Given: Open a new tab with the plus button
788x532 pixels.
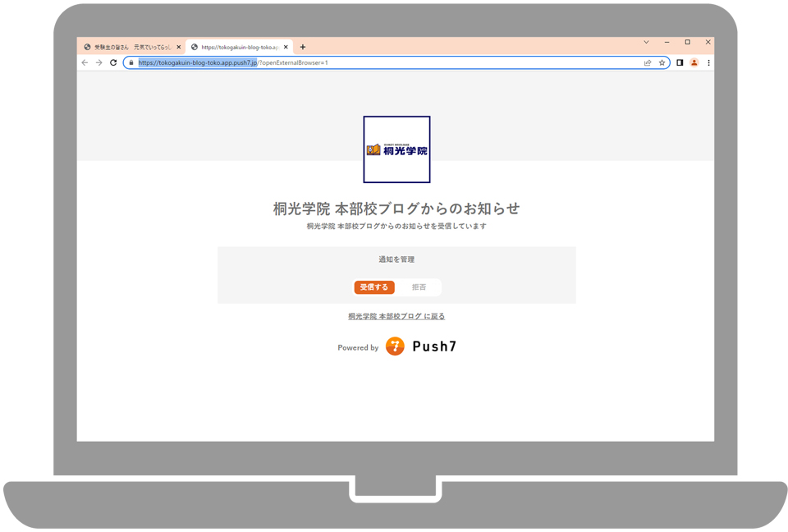Looking at the screenshot, I should click(303, 48).
